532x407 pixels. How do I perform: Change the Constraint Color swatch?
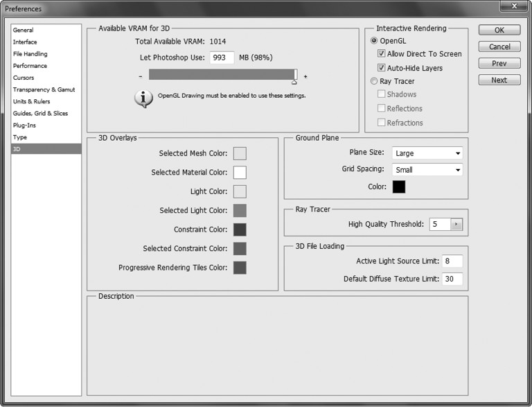click(240, 230)
